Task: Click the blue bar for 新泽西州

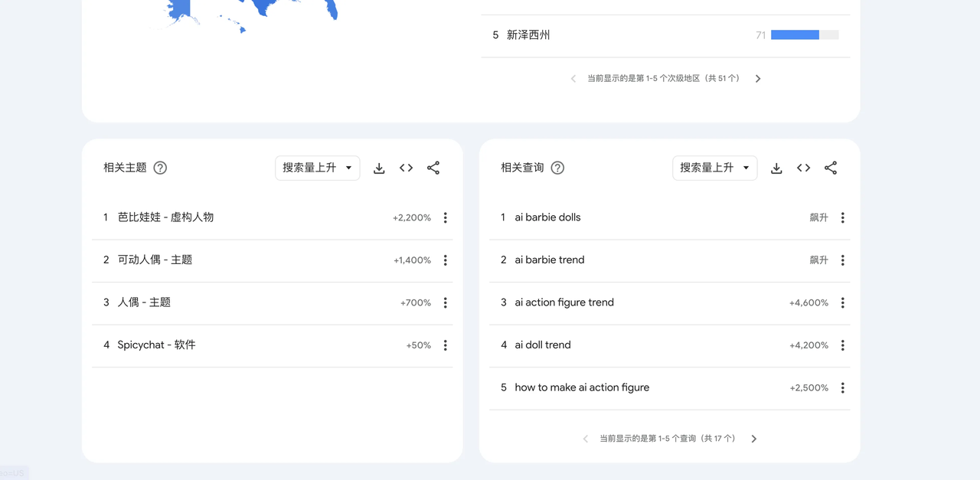Action: [795, 35]
